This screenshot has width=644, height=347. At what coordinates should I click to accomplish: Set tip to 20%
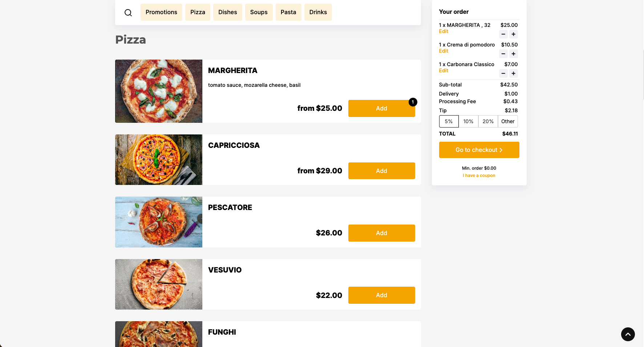click(x=488, y=121)
